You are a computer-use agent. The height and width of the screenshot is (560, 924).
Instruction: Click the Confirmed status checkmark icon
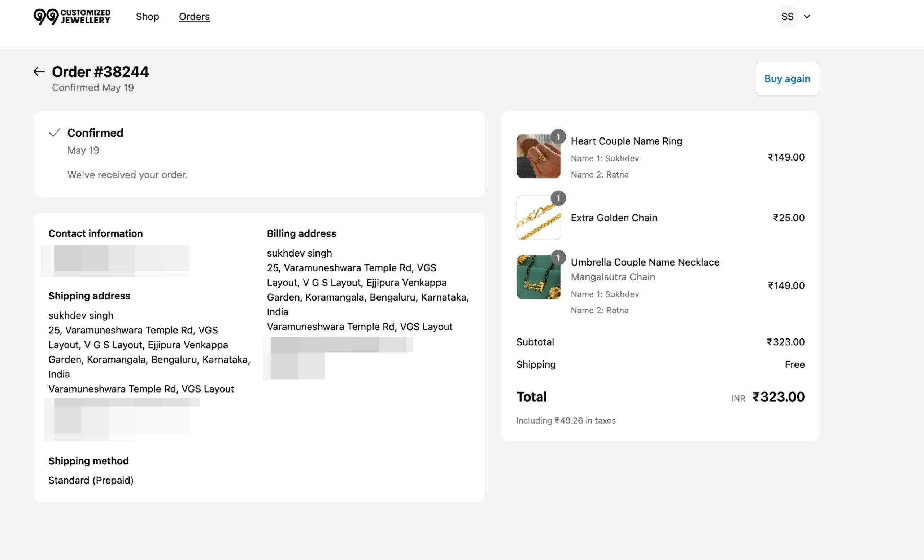click(55, 133)
